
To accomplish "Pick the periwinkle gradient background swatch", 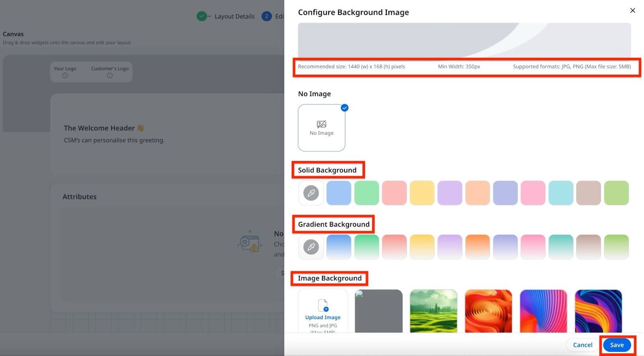I will point(506,247).
